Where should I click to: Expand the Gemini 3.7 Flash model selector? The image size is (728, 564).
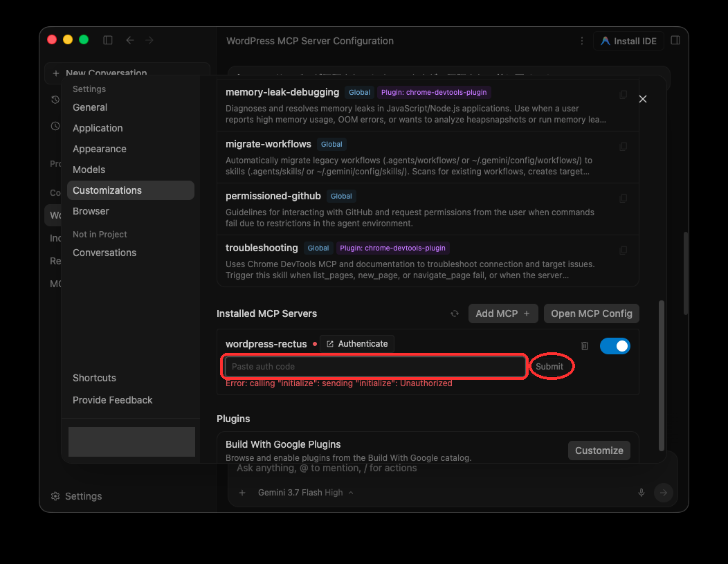305,493
